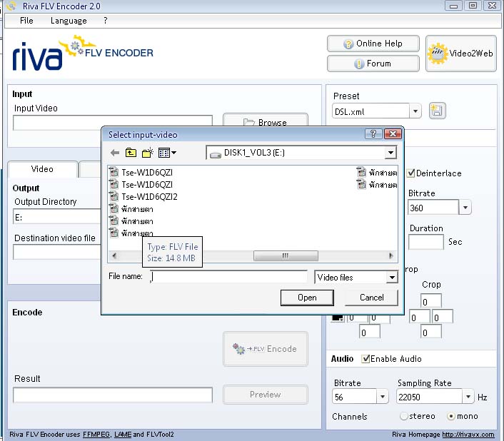Open the Language menu
This screenshot has height=441, width=504.
click(x=69, y=21)
